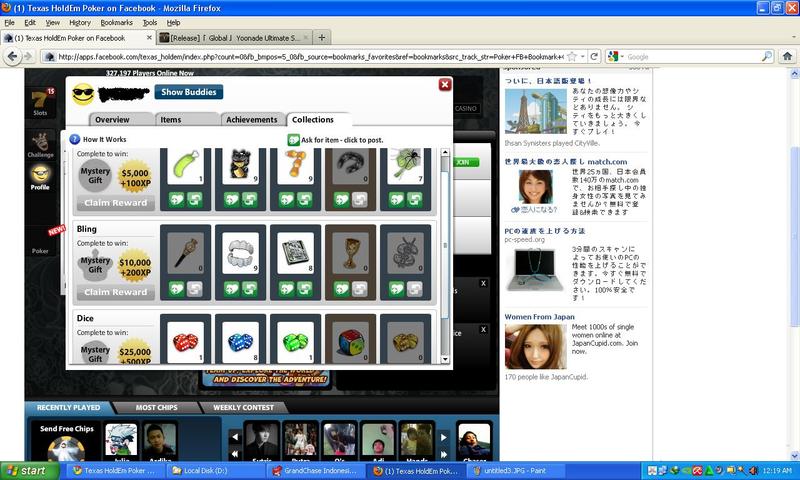
Task: Click the red dice item card
Action: (185, 342)
